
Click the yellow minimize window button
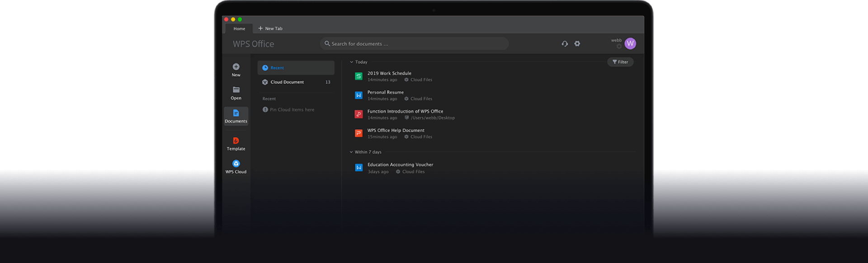coord(233,19)
